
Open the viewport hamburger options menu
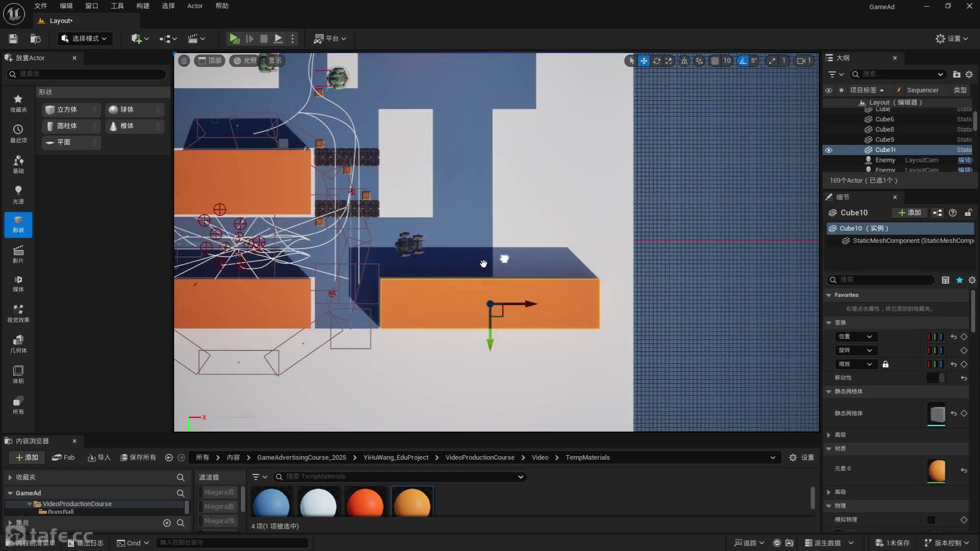pyautogui.click(x=184, y=61)
